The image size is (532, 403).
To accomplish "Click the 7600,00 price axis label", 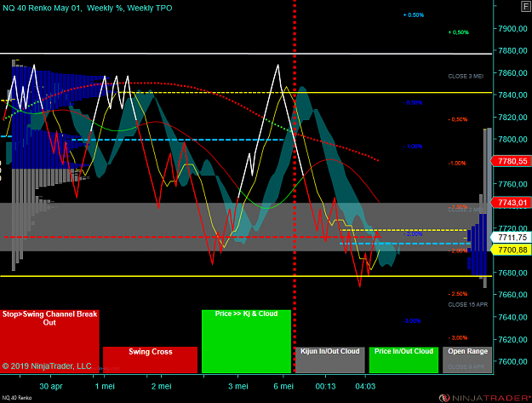I will coord(512,361).
